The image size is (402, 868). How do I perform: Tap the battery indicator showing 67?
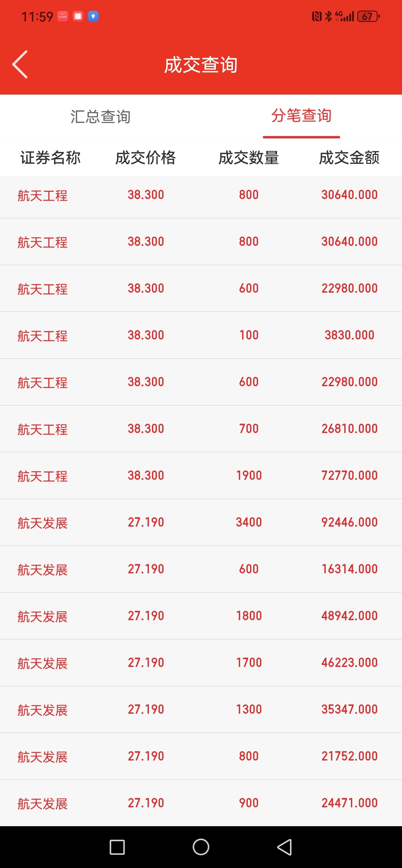[368, 16]
